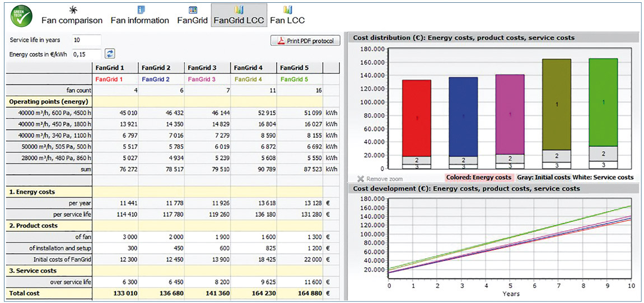Click the Green Tech checkmark logo
The width and height of the screenshot is (644, 303).
click(x=21, y=15)
